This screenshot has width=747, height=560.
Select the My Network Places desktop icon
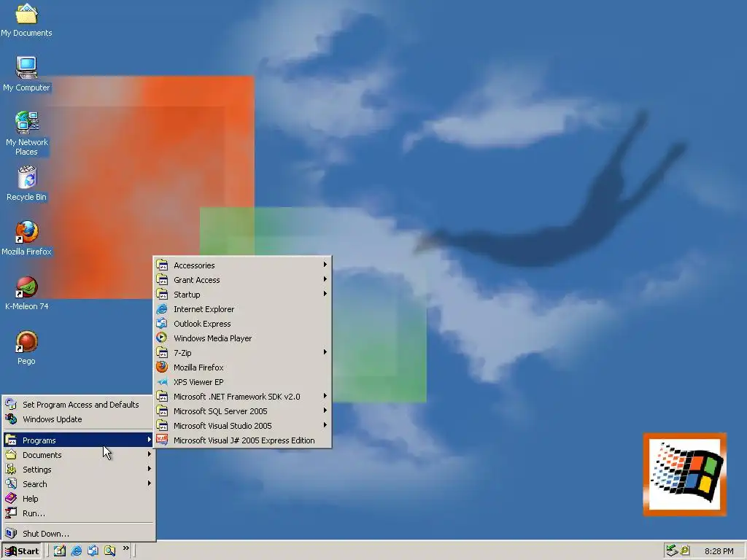26,133
